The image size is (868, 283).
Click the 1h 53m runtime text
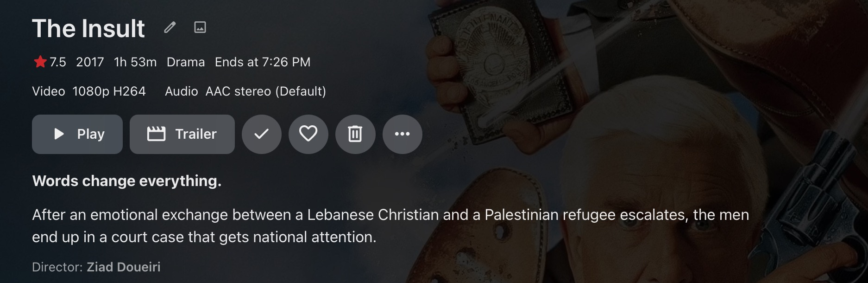click(135, 62)
